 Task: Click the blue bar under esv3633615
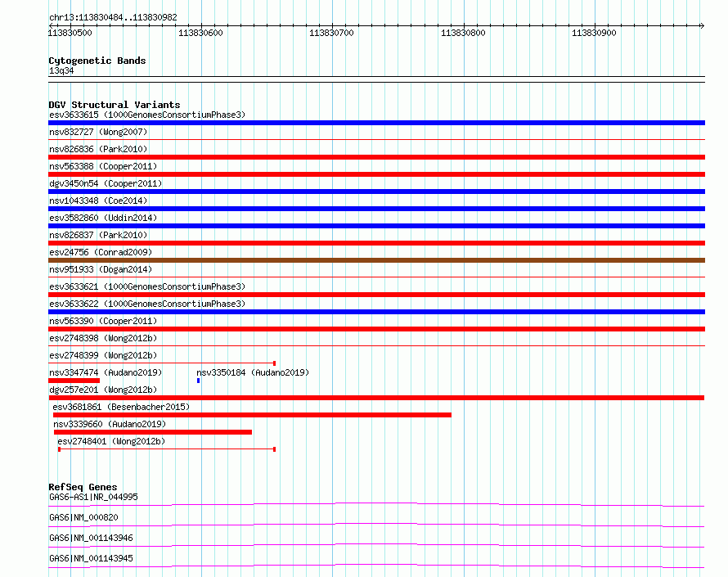coord(376,123)
